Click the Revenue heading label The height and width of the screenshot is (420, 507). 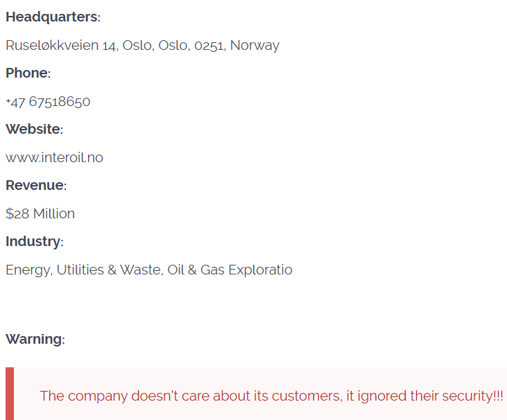click(x=36, y=185)
